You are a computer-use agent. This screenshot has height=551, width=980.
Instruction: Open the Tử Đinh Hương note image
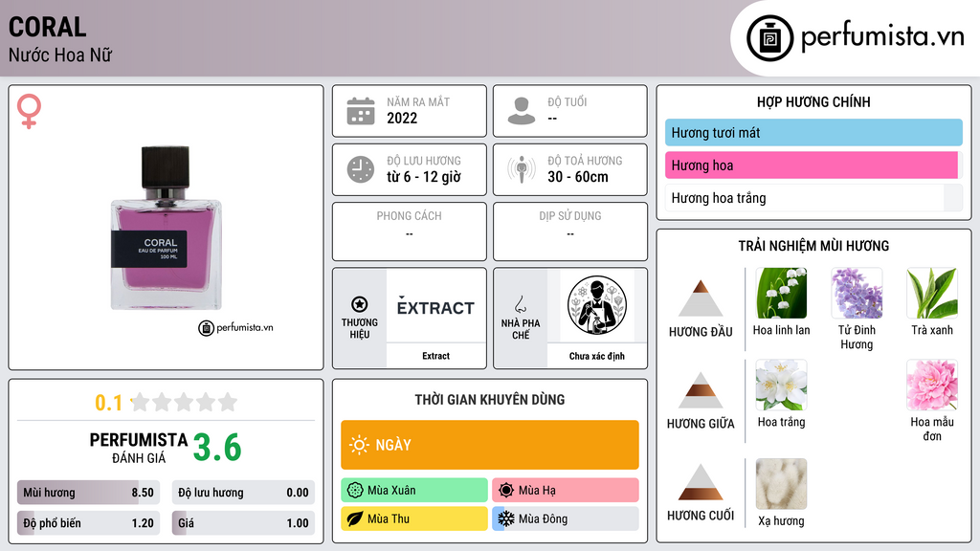coord(857,293)
